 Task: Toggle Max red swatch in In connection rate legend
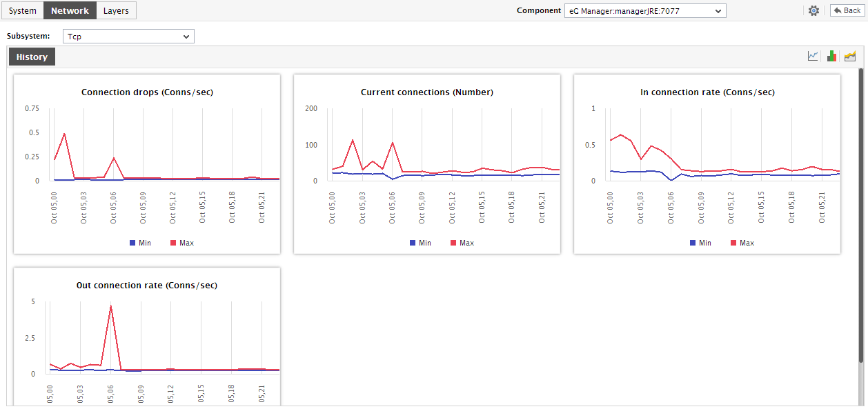coord(733,243)
